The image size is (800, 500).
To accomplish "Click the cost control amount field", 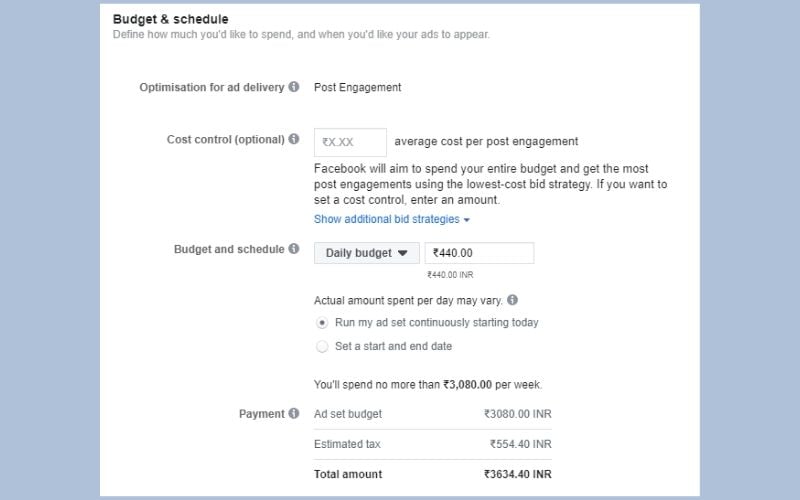I will (x=350, y=142).
